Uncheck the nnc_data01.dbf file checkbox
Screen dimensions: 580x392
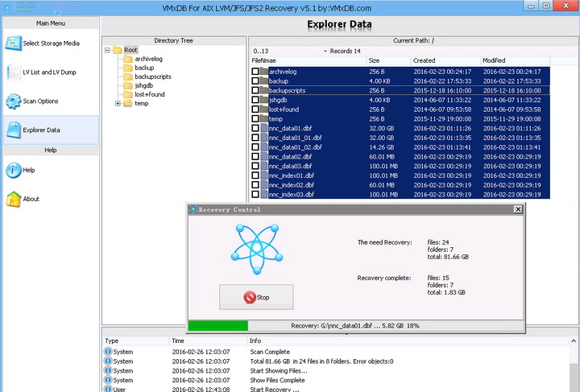pyautogui.click(x=256, y=128)
